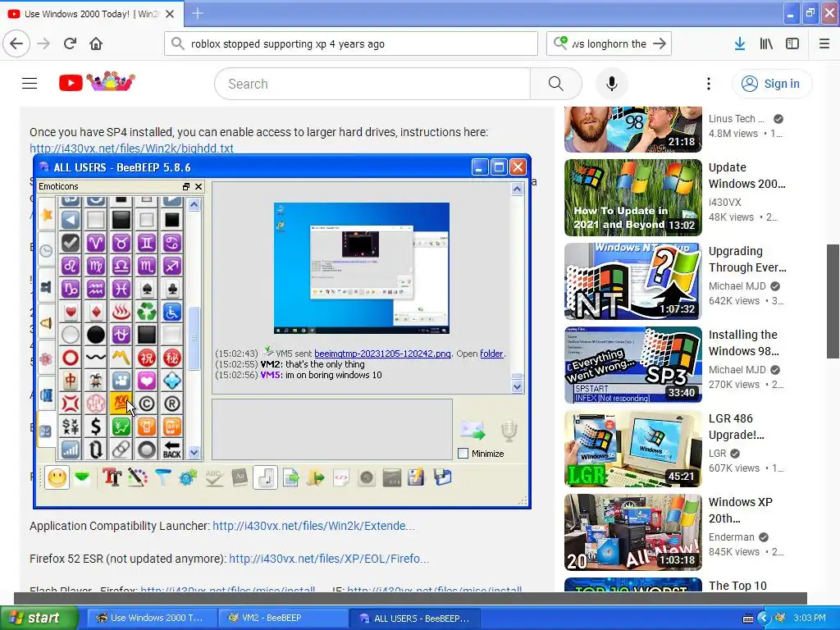Switch to the clock recent emoticons tab
This screenshot has height=630, width=840.
(47, 250)
